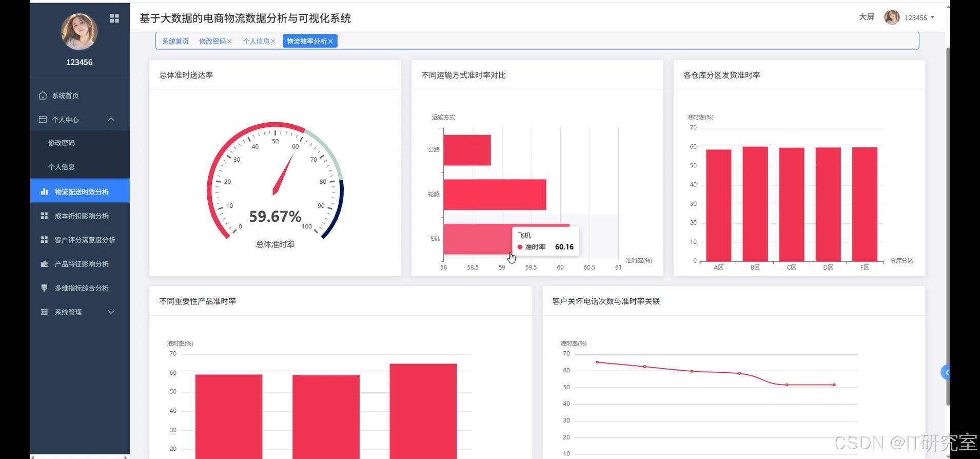Click grid icon beside 成本折扣影响分析
This screenshot has height=459, width=980.
[44, 216]
